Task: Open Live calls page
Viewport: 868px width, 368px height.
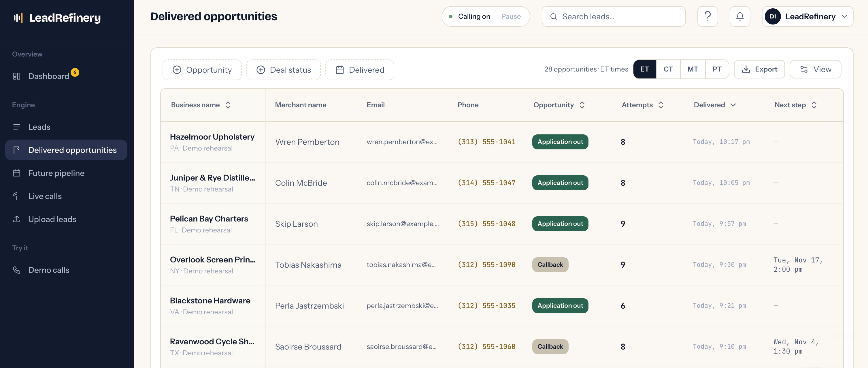Action: tap(66, 196)
